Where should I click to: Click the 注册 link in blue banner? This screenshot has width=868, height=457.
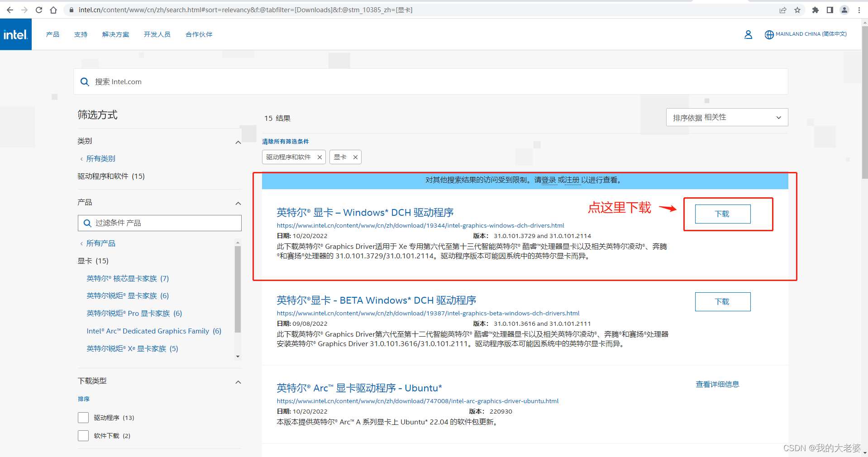point(572,180)
